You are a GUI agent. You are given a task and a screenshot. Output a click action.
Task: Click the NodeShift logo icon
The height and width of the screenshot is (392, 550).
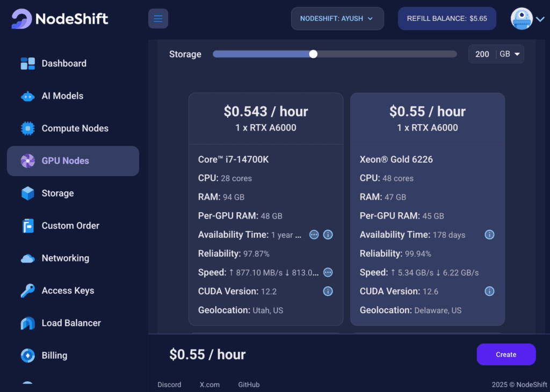tap(21, 19)
